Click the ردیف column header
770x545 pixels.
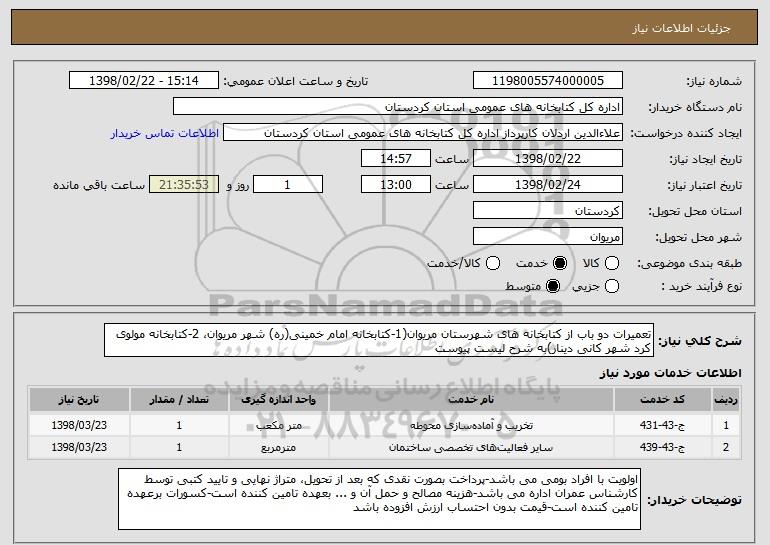pos(726,400)
